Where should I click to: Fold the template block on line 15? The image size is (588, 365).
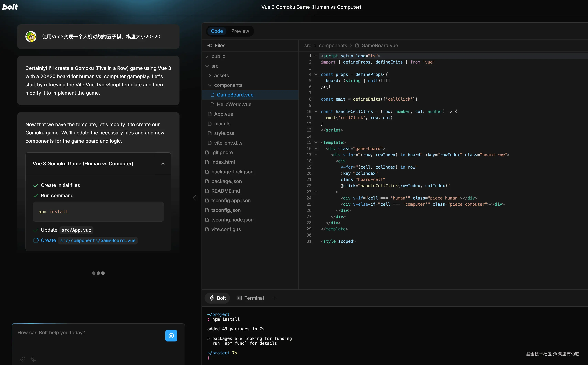(316, 142)
